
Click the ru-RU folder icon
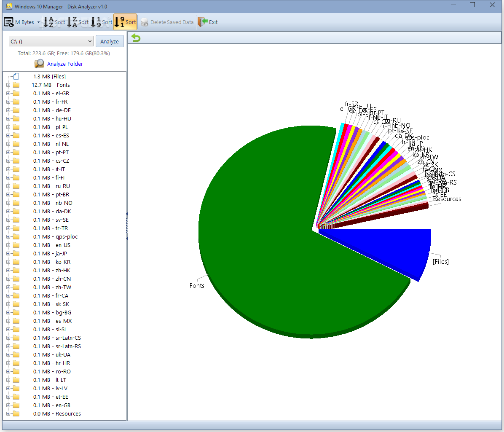pyautogui.click(x=16, y=186)
